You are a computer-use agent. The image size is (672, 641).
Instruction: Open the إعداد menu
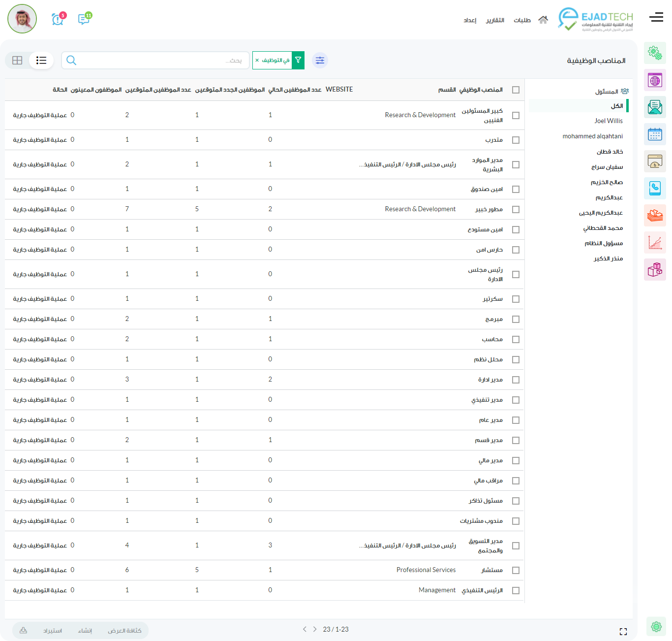(470, 20)
